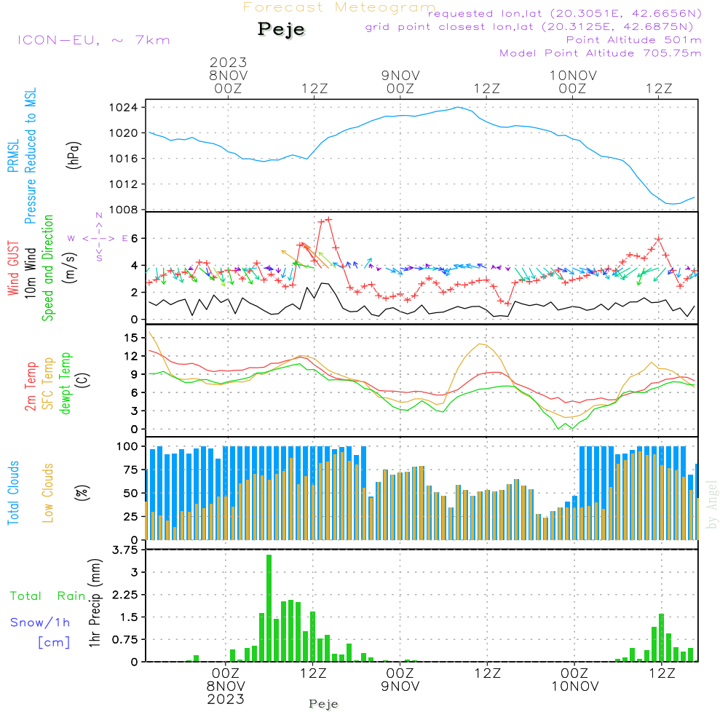Screen dimensions: 728x728
Task: Click the 'Forecast Meteogram' title text
Action: pyautogui.click(x=339, y=7)
